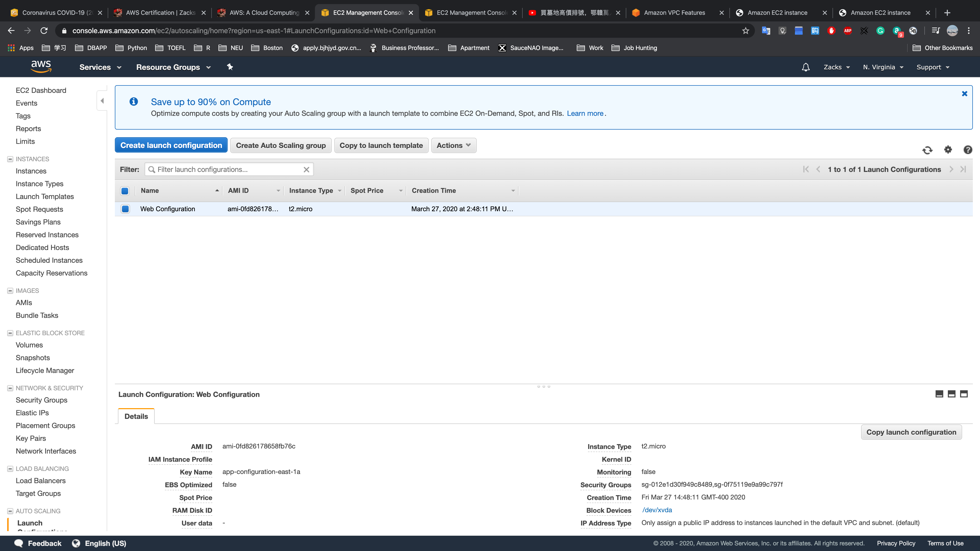
Task: Open the table settings gear icon
Action: [948, 150]
